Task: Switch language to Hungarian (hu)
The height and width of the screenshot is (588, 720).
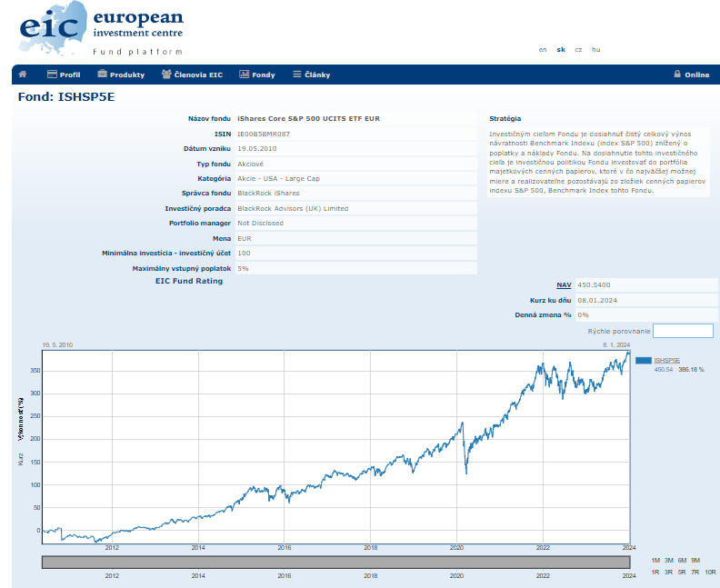Action: click(595, 49)
